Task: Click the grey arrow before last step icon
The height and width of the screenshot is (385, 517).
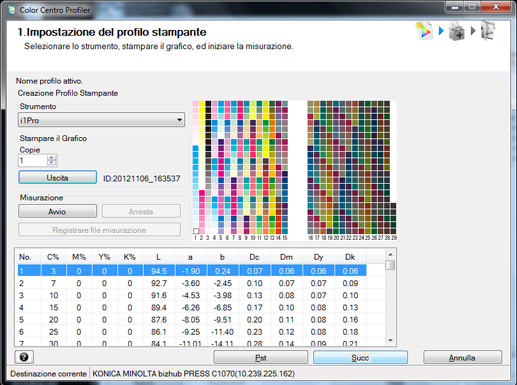Action: [x=473, y=31]
